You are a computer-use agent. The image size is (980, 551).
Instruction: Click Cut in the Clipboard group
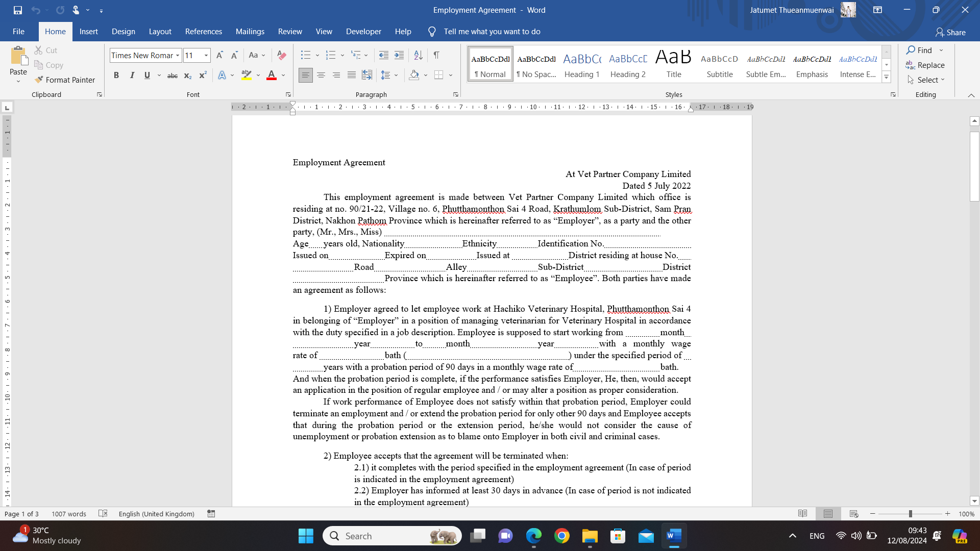pos(46,50)
